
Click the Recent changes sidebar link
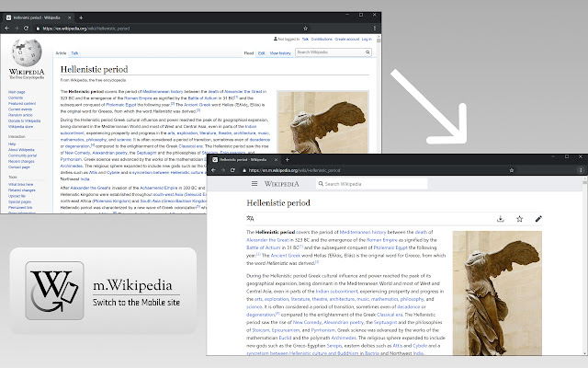(21, 162)
